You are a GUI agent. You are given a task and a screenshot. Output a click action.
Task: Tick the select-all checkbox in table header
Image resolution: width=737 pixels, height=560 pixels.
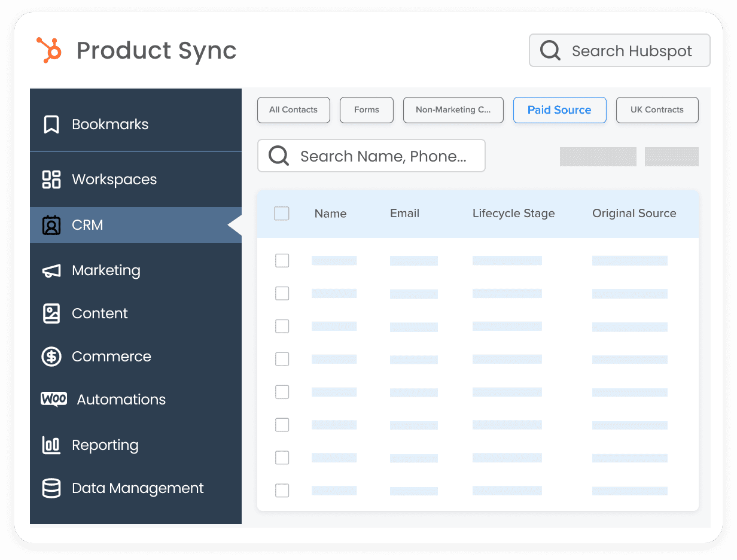pos(282,214)
